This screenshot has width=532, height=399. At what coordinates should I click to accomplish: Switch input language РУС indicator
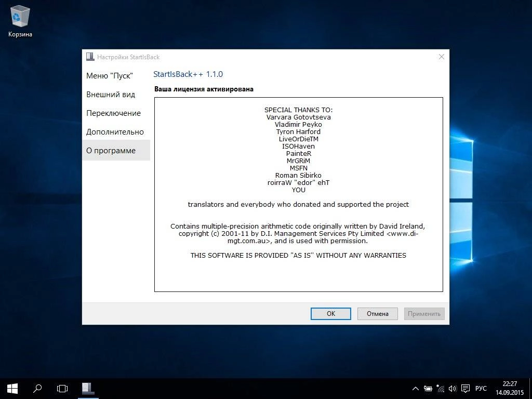(481, 389)
